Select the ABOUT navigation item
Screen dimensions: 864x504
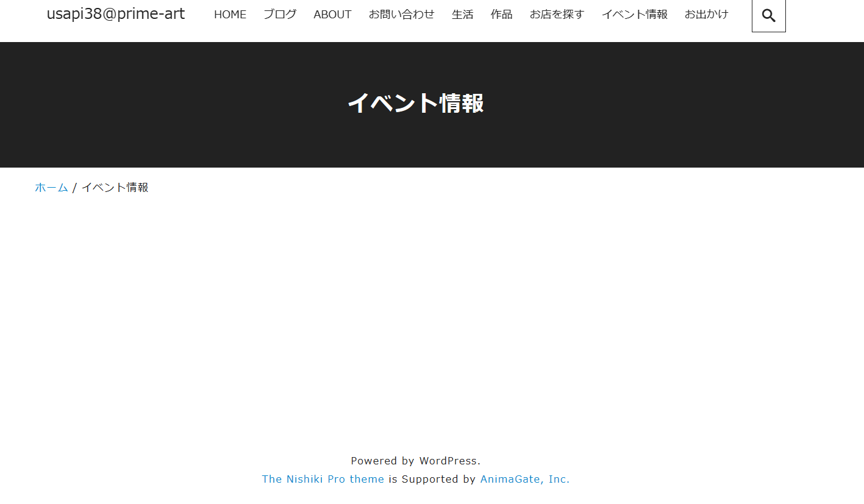tap(332, 15)
